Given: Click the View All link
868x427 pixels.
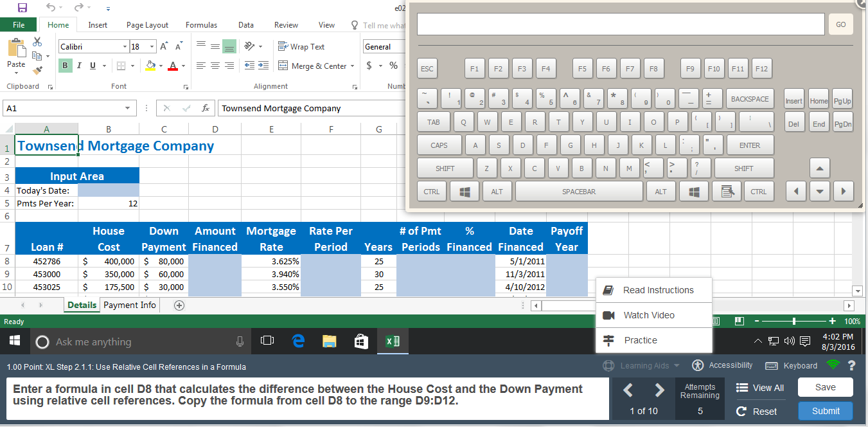Looking at the screenshot, I should 760,388.
